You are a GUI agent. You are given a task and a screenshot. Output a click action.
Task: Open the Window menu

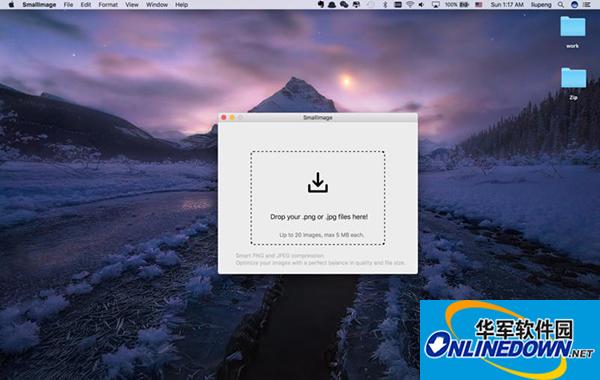(x=157, y=5)
